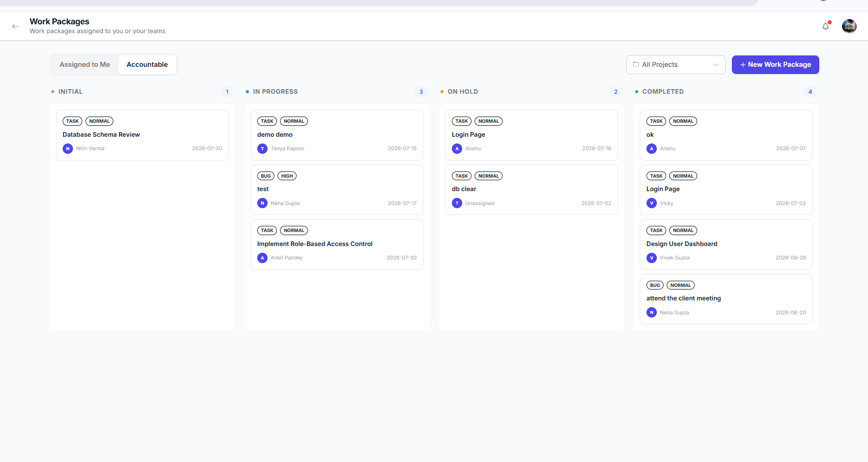Click due date 2026-07-07 on ok card

point(791,149)
